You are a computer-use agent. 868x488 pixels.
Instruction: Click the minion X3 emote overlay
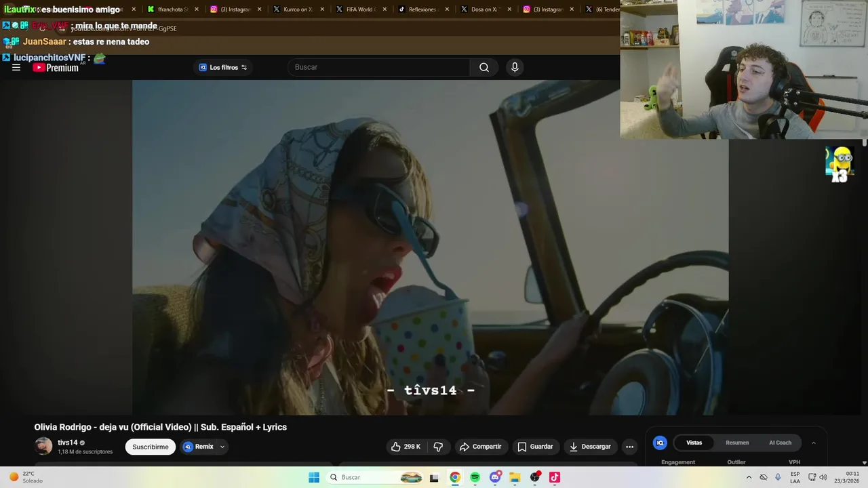tap(840, 165)
